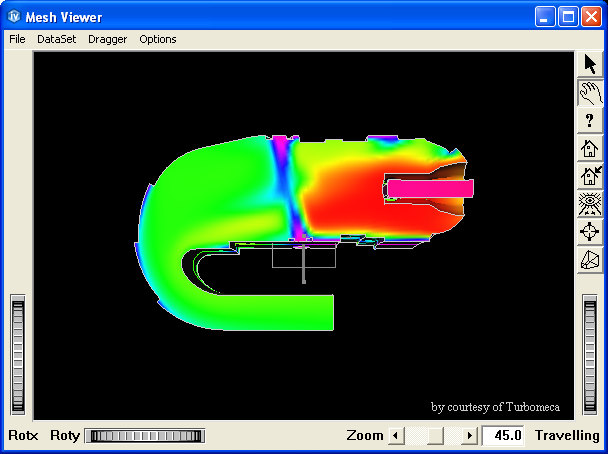608x454 pixels.
Task: Open viewer help with the question mark icon
Action: point(590,121)
